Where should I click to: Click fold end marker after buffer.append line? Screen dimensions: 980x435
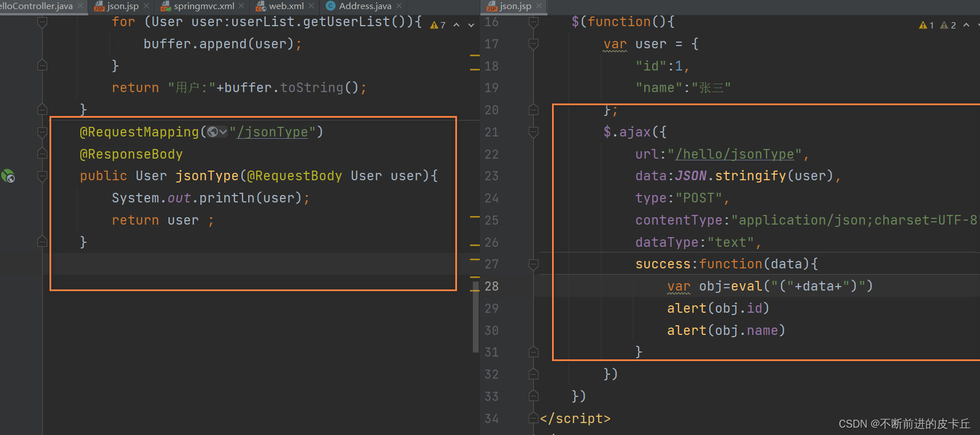click(42, 65)
